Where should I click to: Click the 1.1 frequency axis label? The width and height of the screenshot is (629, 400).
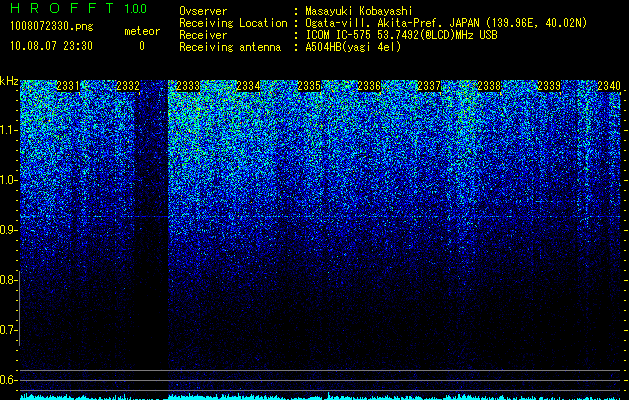click(x=9, y=130)
